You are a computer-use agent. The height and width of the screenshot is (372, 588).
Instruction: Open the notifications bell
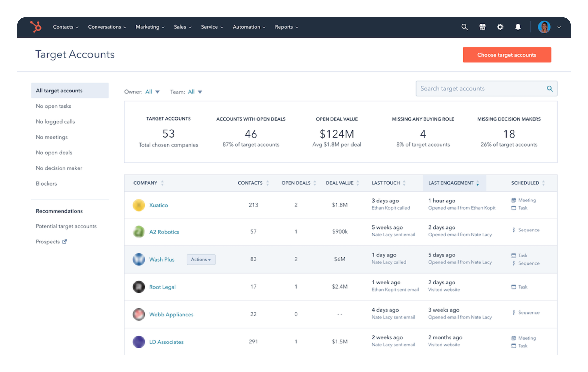(x=518, y=27)
